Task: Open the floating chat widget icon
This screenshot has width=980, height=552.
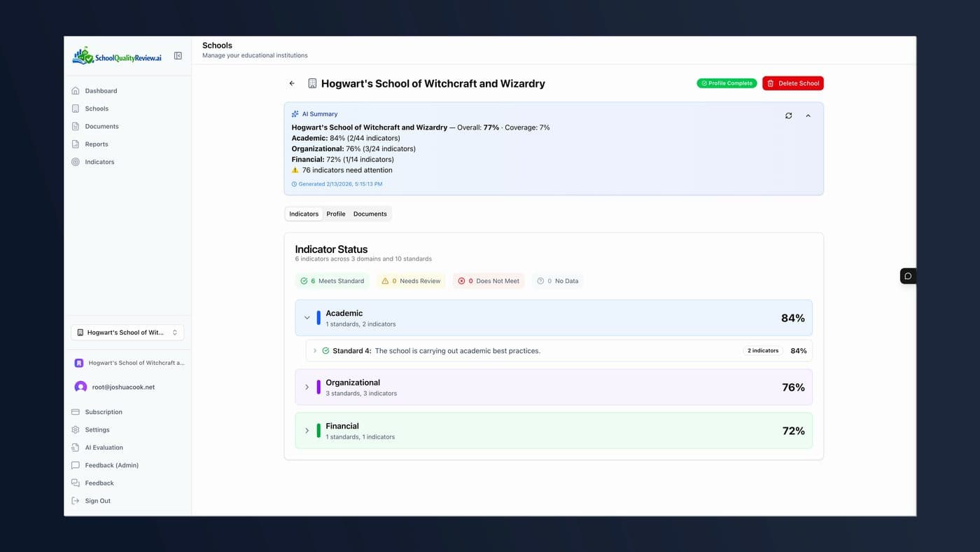Action: [908, 276]
